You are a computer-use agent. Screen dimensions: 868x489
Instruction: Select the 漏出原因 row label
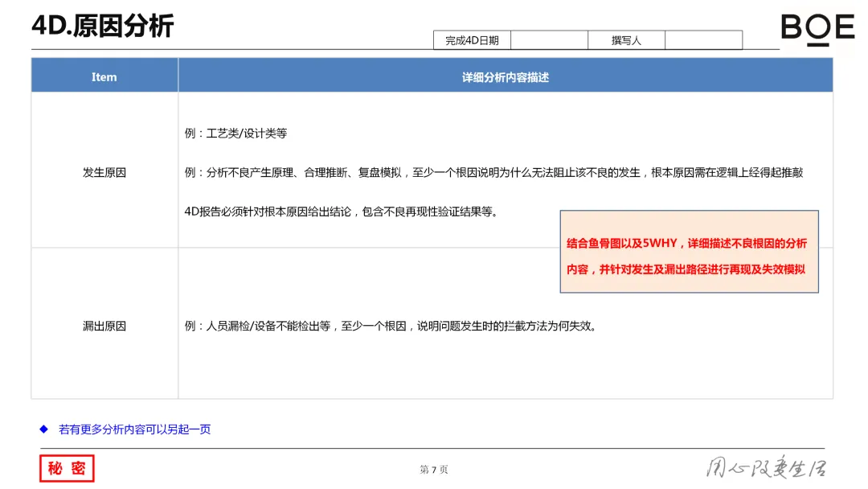click(104, 326)
